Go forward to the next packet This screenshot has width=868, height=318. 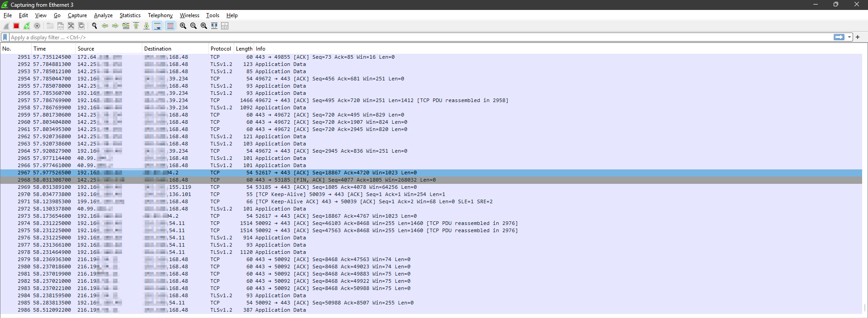coord(115,26)
